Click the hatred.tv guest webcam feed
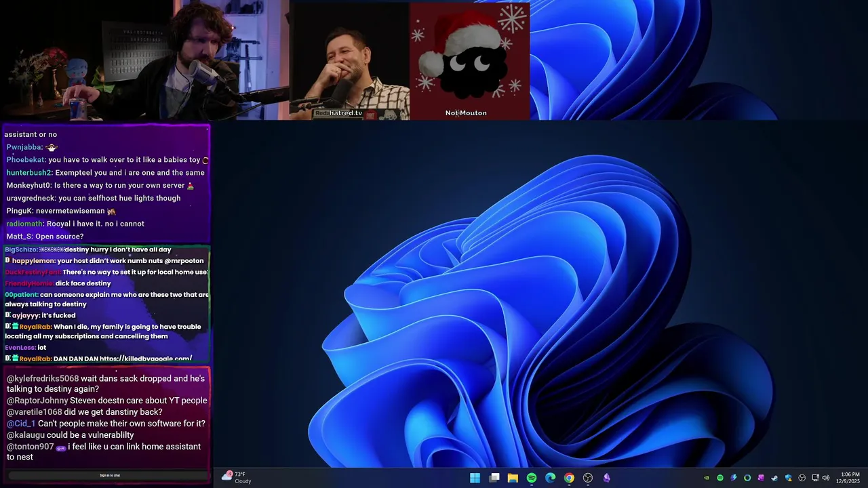Screen dimensions: 868x488 (349, 61)
